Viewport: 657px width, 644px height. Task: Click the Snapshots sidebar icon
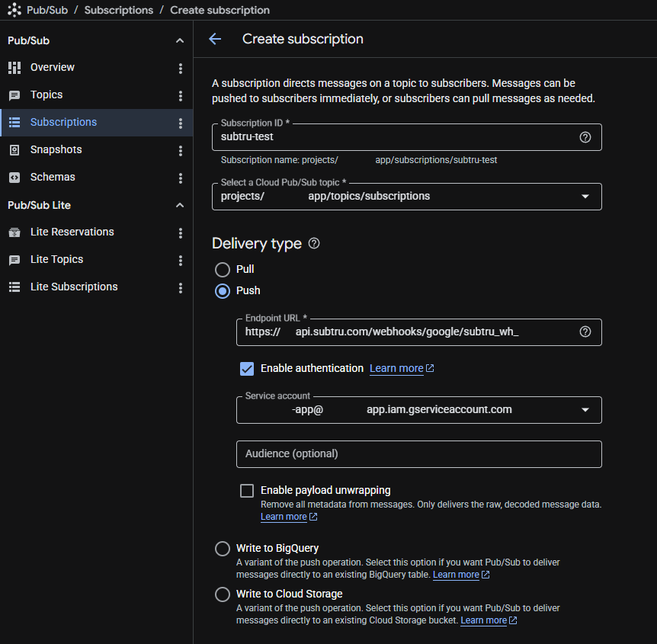[14, 150]
